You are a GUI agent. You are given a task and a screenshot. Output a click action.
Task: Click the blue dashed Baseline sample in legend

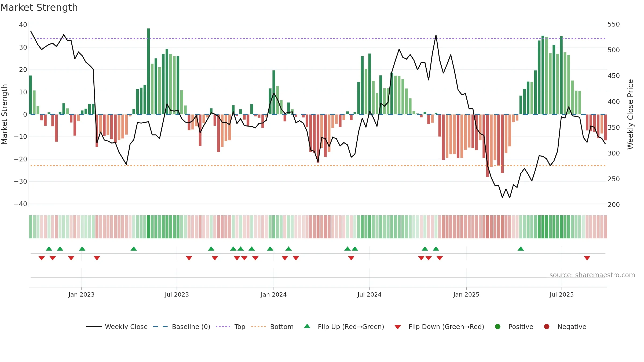click(x=160, y=327)
